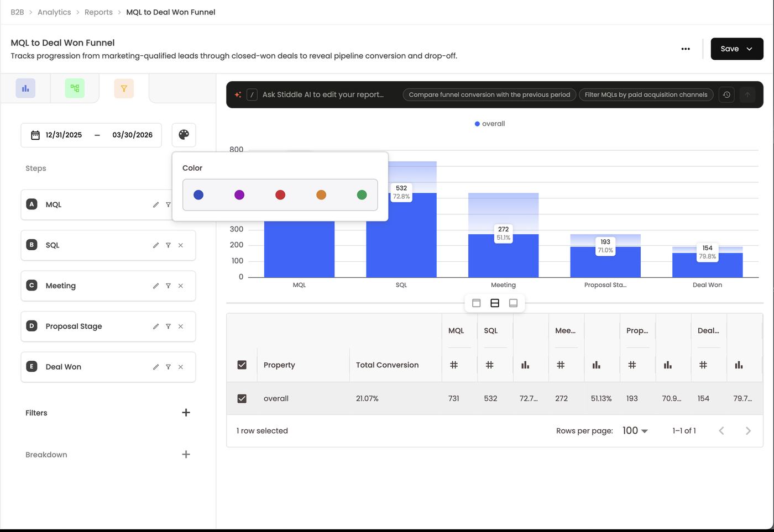Pick the blue color swatch

pyautogui.click(x=198, y=194)
